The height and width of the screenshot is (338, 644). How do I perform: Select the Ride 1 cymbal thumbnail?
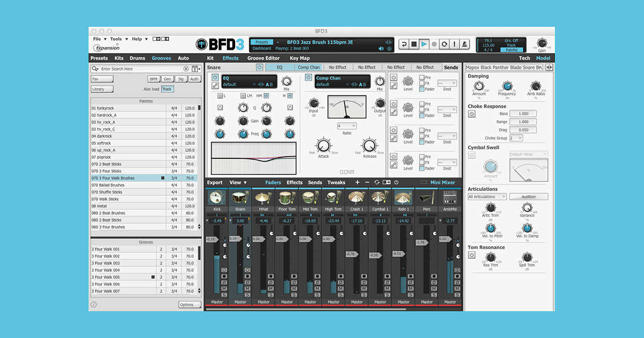tap(403, 198)
